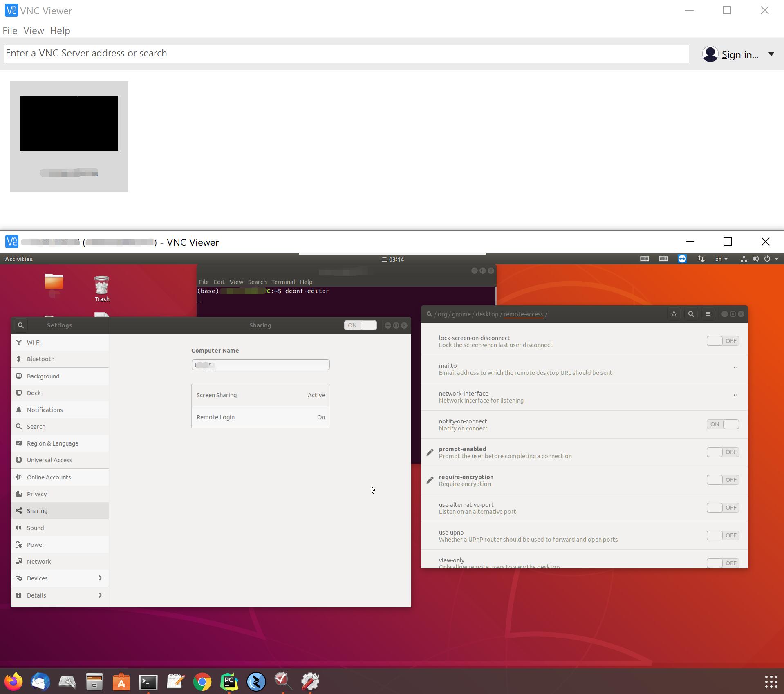
Task: Open Ubuntu Software from the dock
Action: [121, 681]
